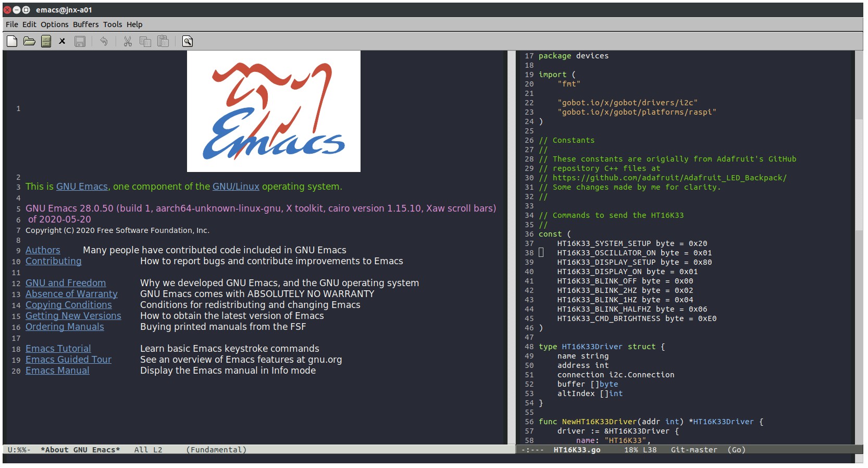The height and width of the screenshot is (468, 868).
Task: Click the "func NewHT16K33Driver" definition line
Action: [x=651, y=422]
